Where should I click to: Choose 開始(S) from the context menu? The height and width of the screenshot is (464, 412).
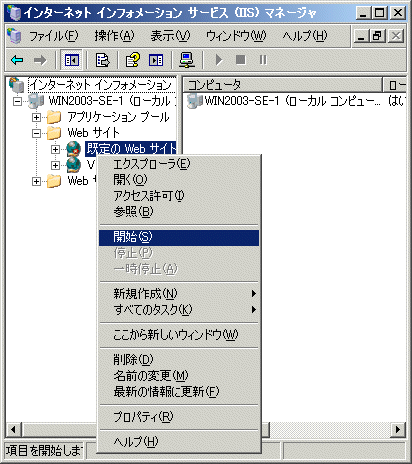(179, 238)
